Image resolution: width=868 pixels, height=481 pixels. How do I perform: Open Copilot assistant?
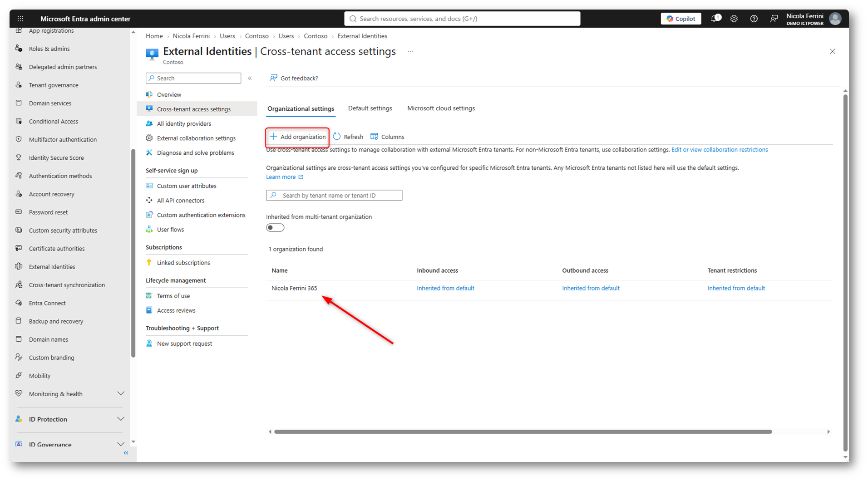[x=681, y=19]
